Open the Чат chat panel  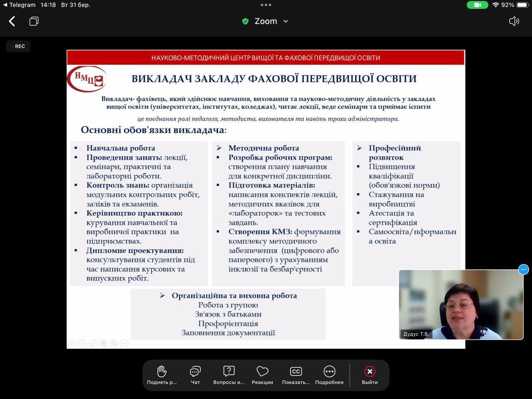pos(195,375)
